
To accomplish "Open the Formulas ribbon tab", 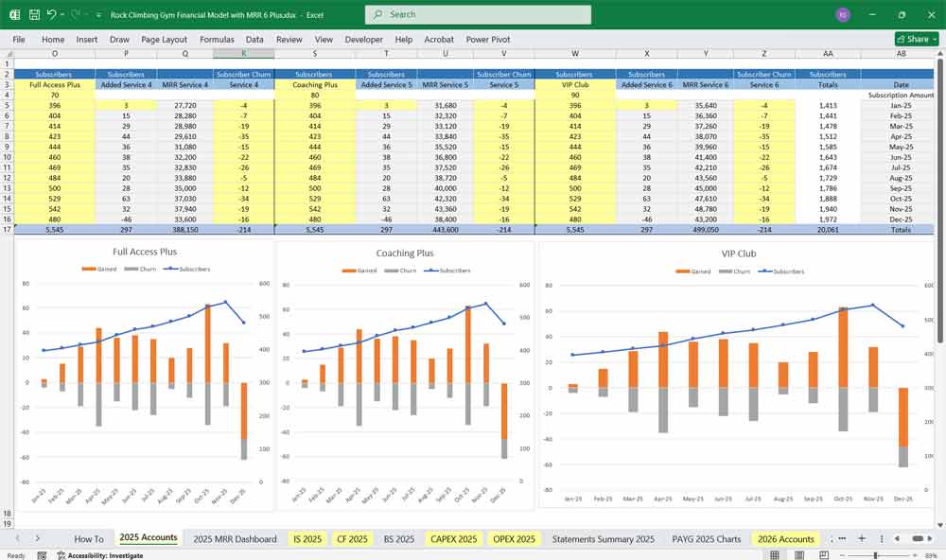I will pyautogui.click(x=217, y=40).
